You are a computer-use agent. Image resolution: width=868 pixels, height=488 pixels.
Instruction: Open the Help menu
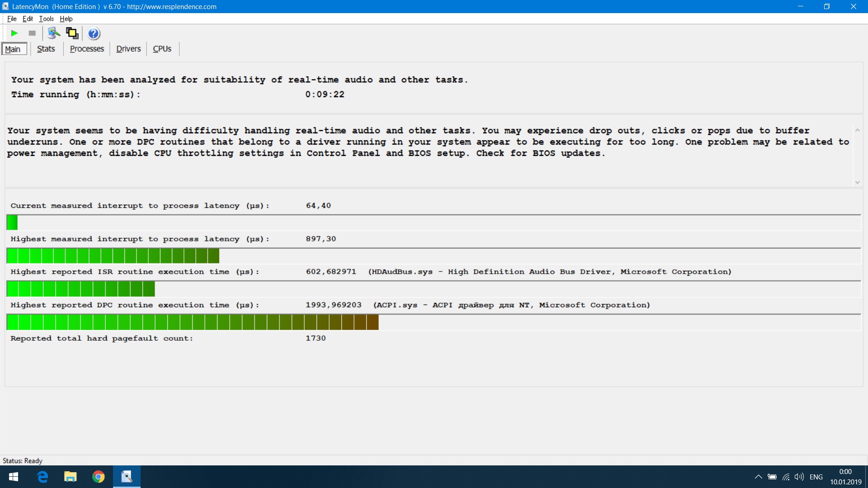(x=66, y=19)
